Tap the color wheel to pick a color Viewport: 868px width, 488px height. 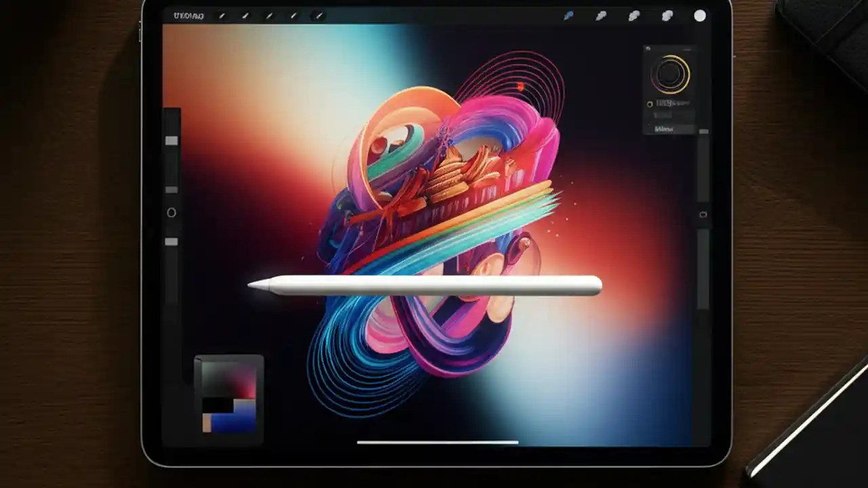click(x=671, y=75)
